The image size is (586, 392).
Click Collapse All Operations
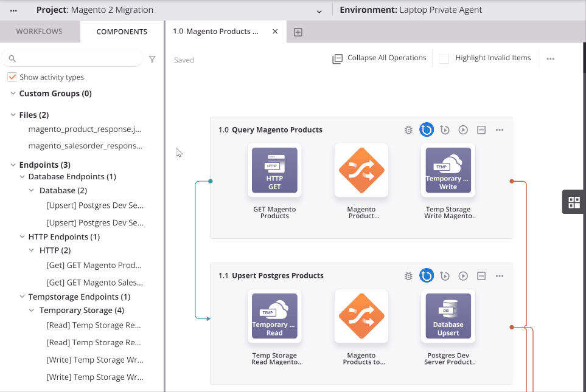379,58
